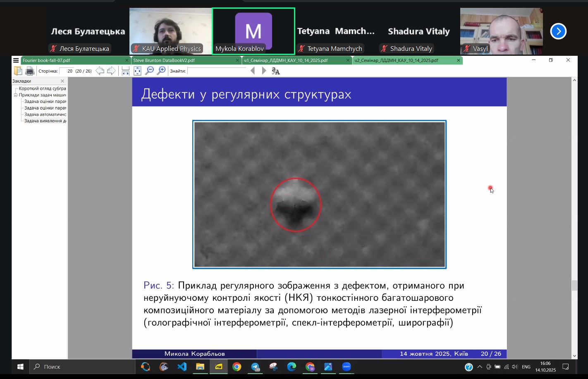Open bookmark 'Короткий огляд субгра'
Image resolution: width=588 pixels, height=379 pixels.
(x=42, y=88)
